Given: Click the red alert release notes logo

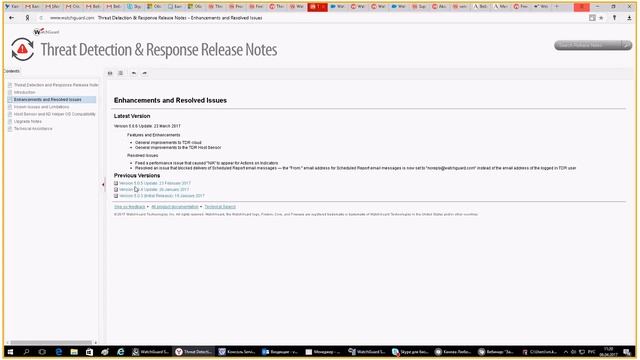Looking at the screenshot, I should pyautogui.click(x=22, y=49).
